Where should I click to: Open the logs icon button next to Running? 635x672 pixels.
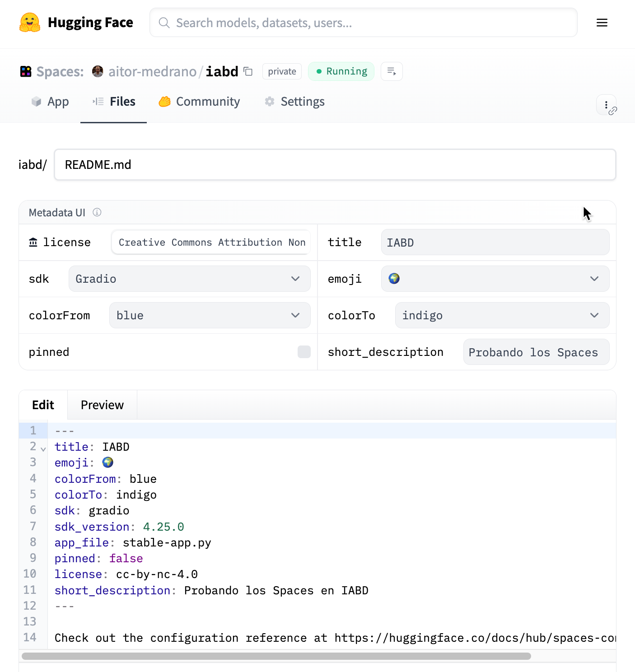[392, 71]
